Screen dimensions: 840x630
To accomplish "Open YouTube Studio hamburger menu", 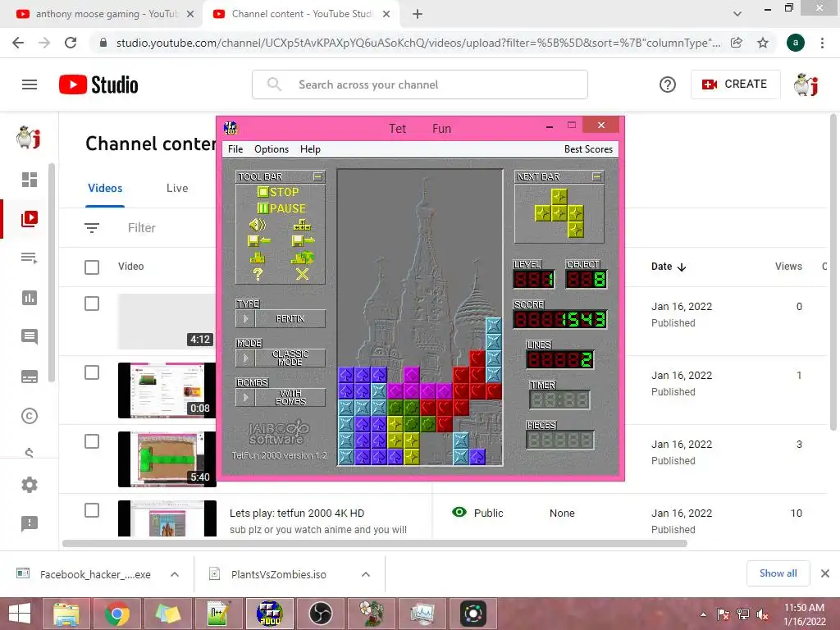I will [30, 84].
